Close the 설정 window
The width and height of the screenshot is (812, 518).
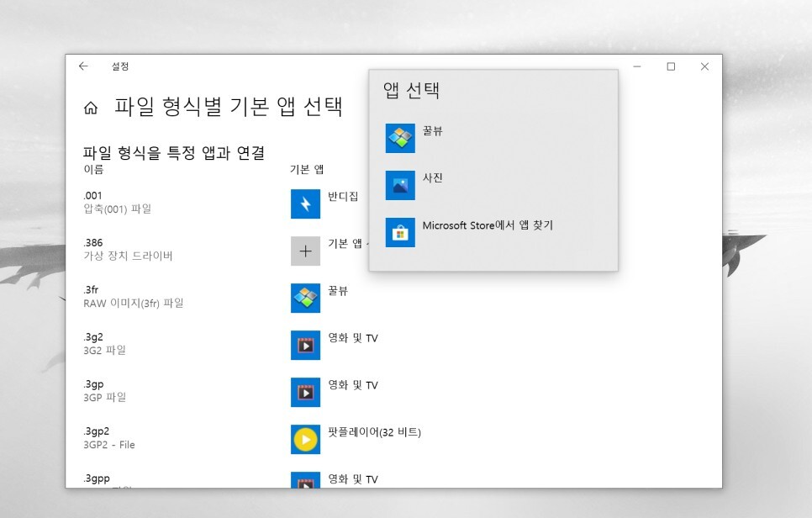point(704,66)
